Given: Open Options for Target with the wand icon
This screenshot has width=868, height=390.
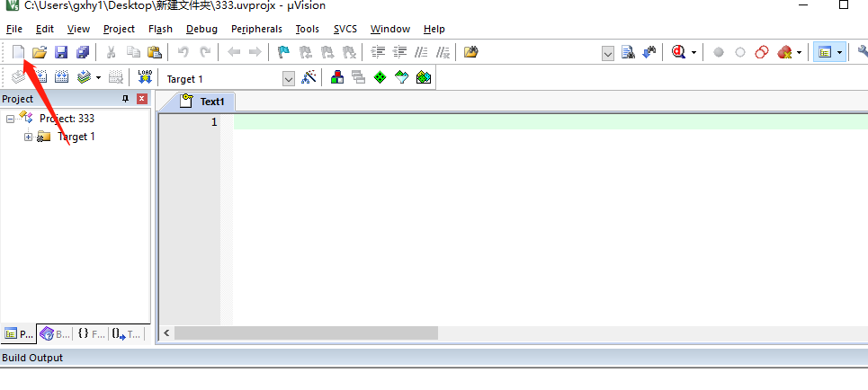Looking at the screenshot, I should (x=309, y=77).
